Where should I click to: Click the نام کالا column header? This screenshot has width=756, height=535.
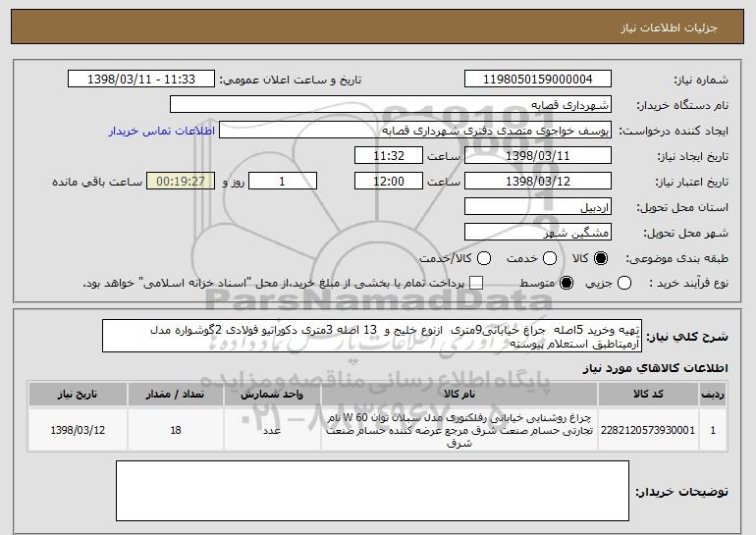coord(459,395)
